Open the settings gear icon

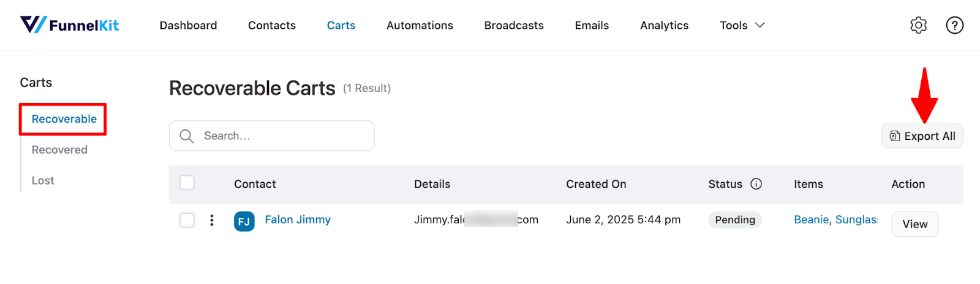pos(918,25)
